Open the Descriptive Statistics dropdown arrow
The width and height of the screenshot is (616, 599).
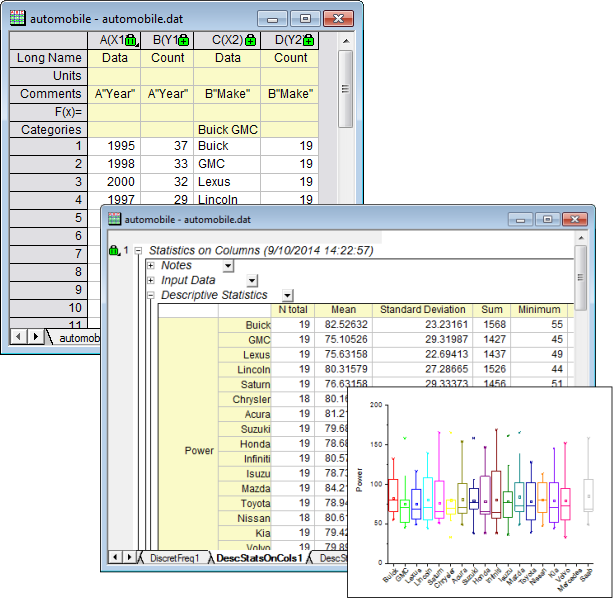click(x=288, y=295)
